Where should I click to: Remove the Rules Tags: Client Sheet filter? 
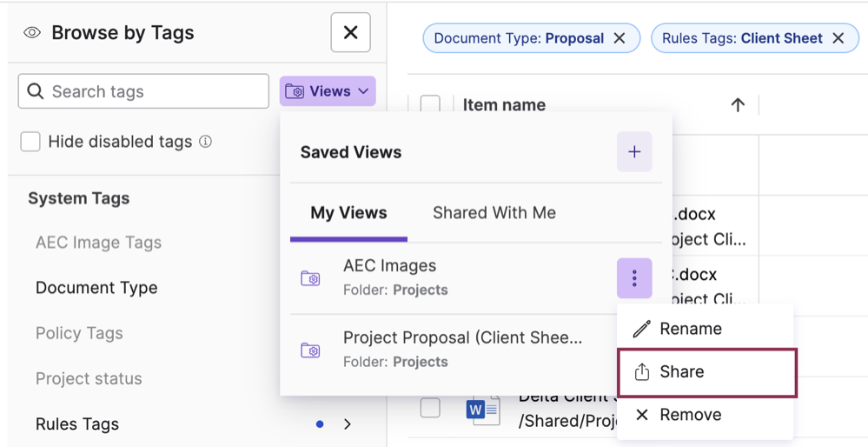(x=838, y=38)
